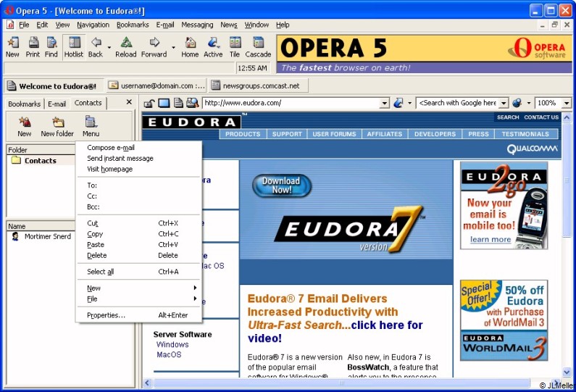The image size is (576, 392).
Task: Select Paste in the context menu
Action: click(139, 244)
